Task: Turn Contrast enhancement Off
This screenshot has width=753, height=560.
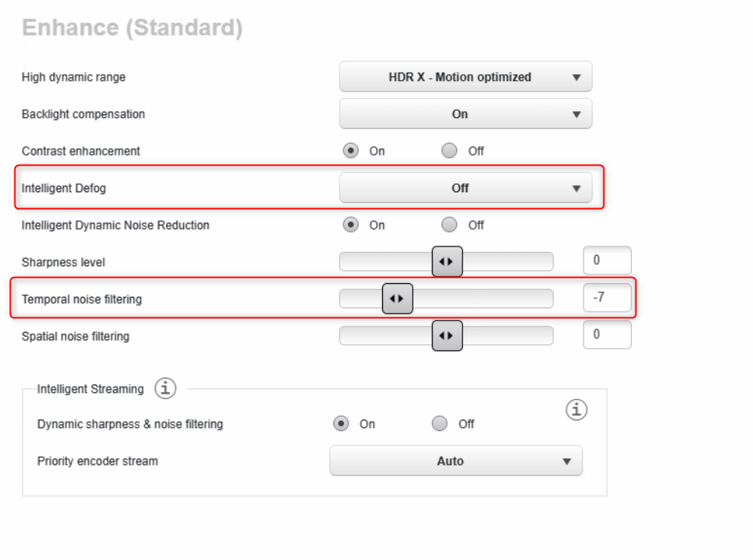Action: click(x=449, y=151)
